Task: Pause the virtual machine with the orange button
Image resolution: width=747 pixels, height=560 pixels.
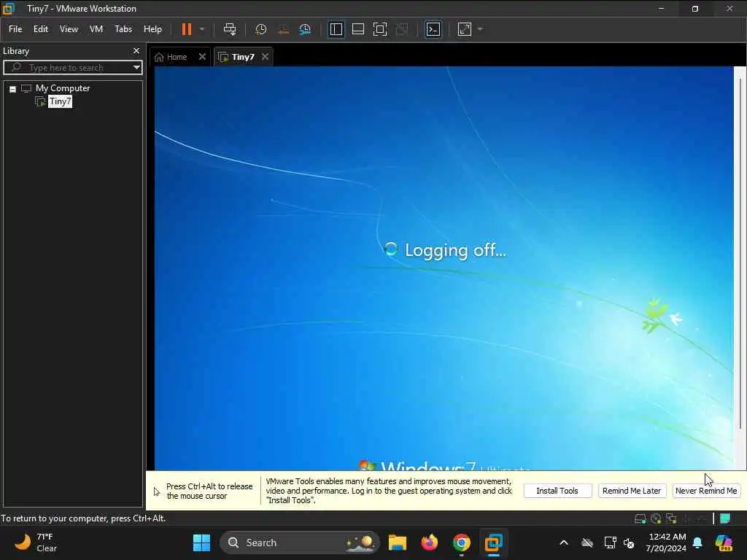Action: (187, 29)
